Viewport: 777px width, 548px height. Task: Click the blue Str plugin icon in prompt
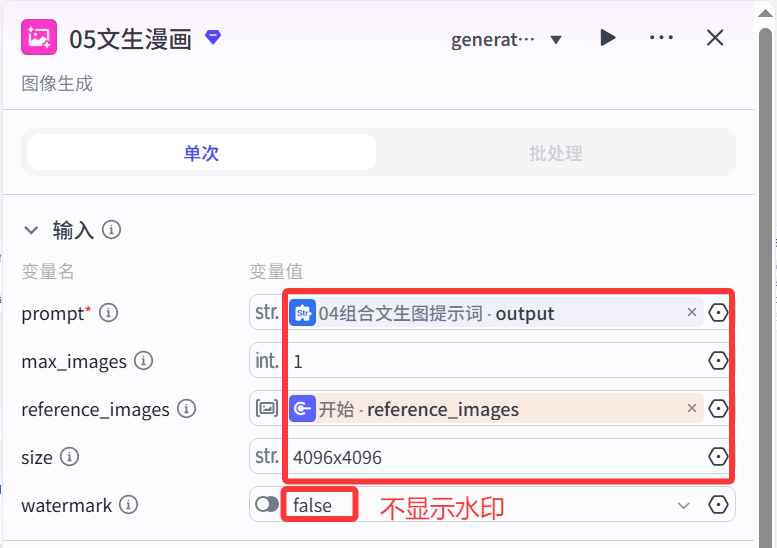click(x=302, y=313)
